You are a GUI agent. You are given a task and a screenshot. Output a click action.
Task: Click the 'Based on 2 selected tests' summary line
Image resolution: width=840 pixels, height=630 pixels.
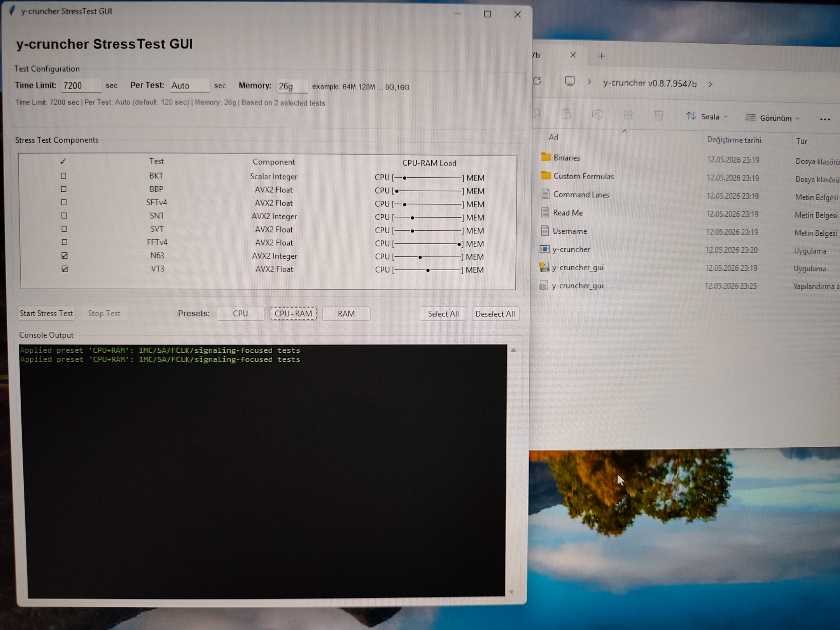pos(283,103)
